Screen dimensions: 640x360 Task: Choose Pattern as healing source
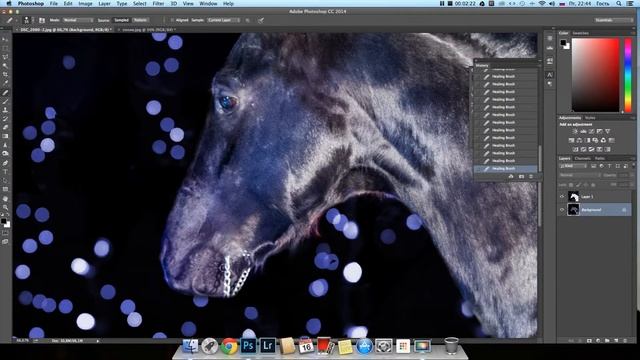[x=141, y=20]
